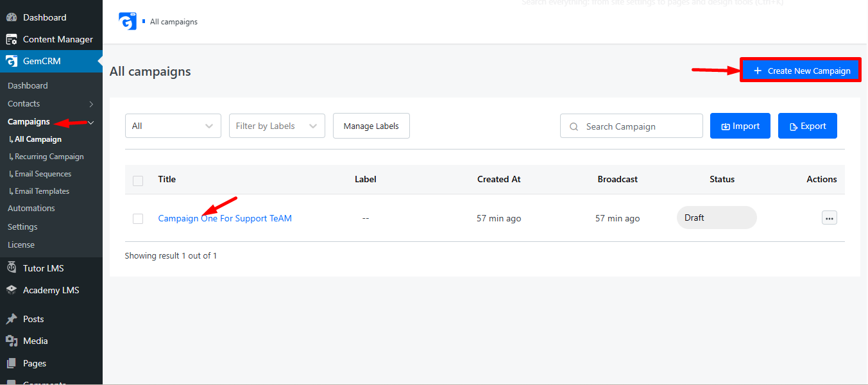The height and width of the screenshot is (385, 868).
Task: Click the Posts pushpin icon
Action: [x=12, y=319]
